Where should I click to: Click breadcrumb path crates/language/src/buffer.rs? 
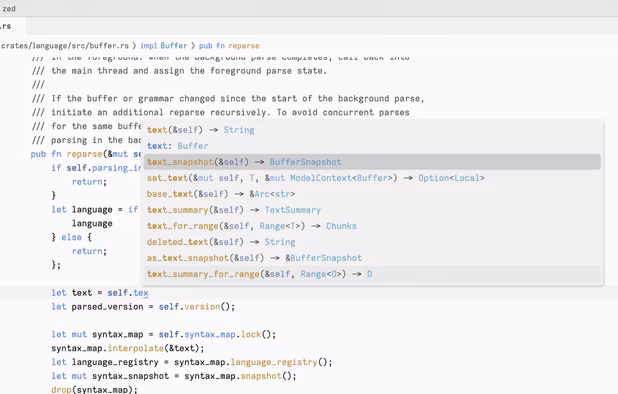(x=65, y=46)
